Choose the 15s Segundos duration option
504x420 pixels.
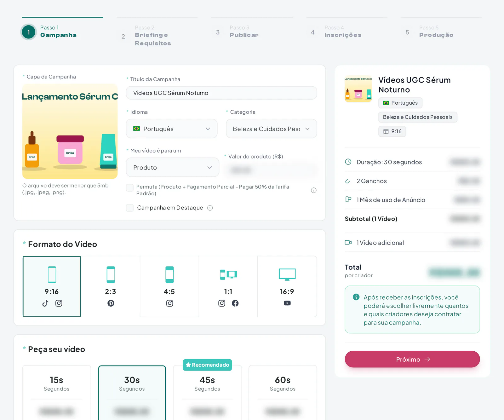57,392
